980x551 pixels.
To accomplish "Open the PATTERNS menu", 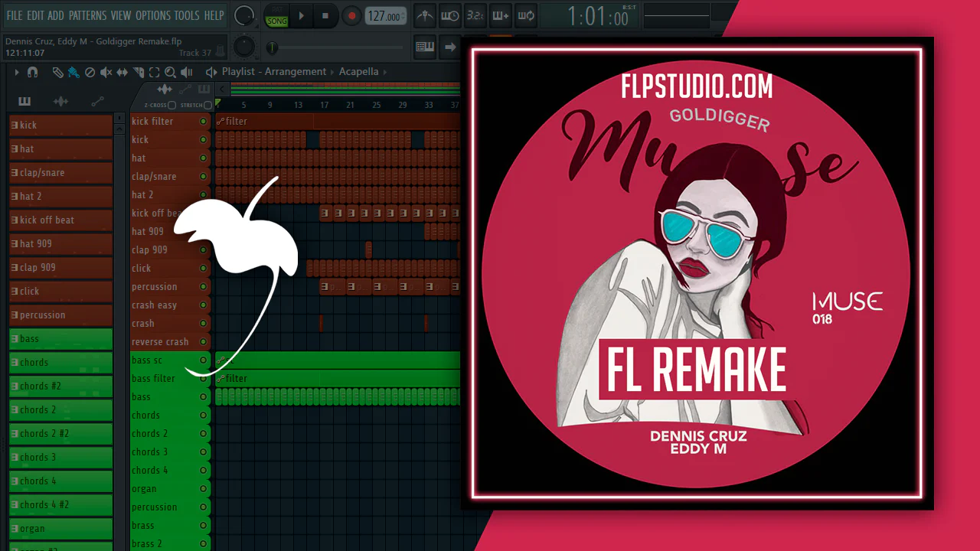I will coord(87,15).
